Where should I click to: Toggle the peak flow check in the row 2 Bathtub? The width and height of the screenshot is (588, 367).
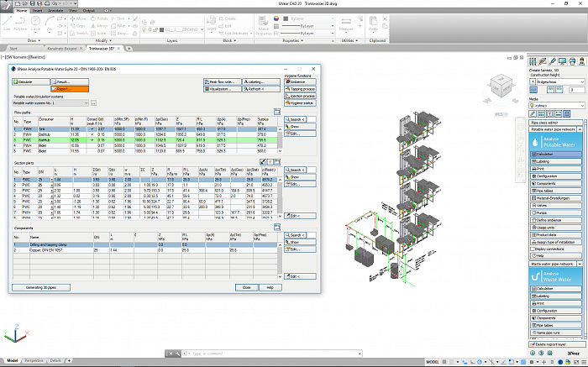click(92, 134)
